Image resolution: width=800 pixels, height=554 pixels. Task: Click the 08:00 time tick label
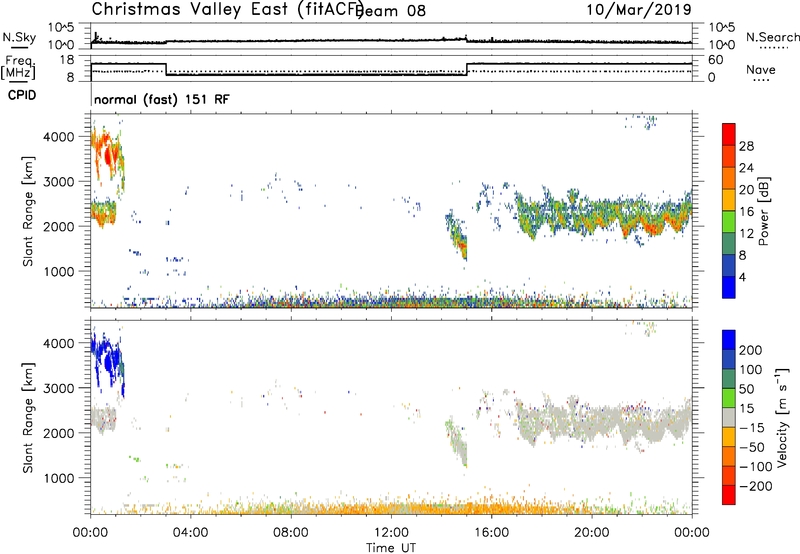[291, 533]
